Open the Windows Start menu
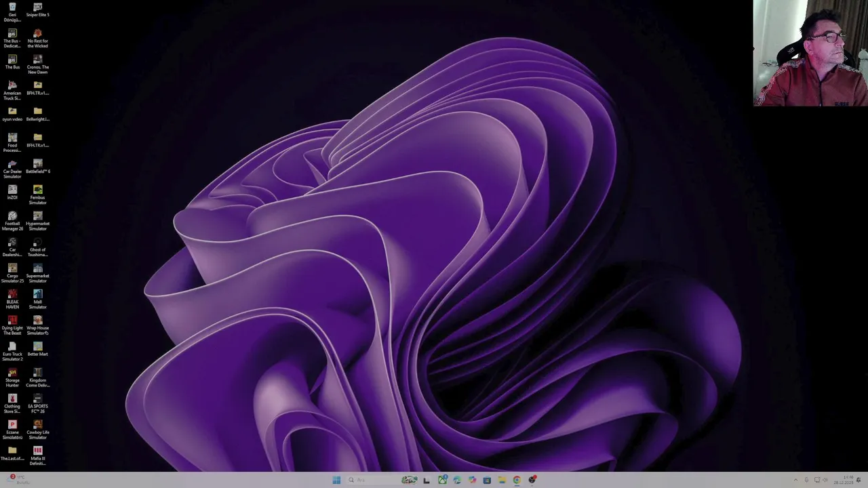This screenshot has height=488, width=868. coord(336,480)
